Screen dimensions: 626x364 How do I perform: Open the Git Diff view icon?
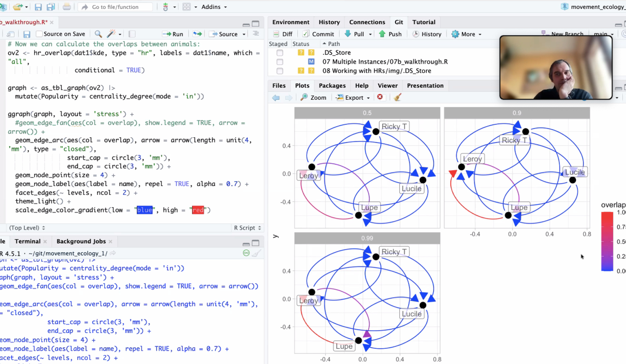tap(276, 34)
